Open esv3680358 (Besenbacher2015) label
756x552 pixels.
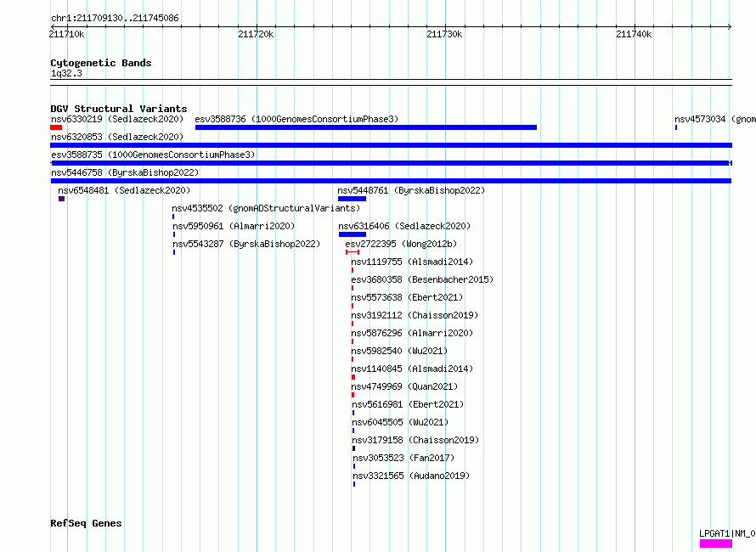(422, 279)
